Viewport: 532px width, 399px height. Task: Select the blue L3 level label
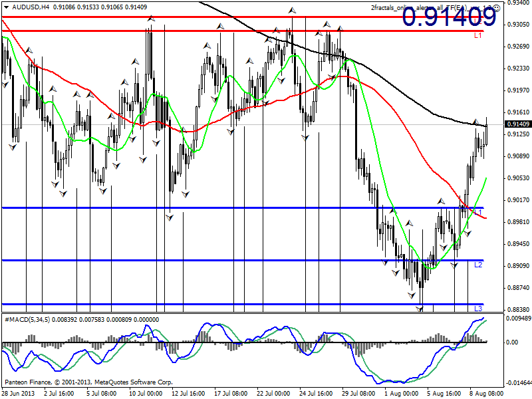[x=478, y=309]
